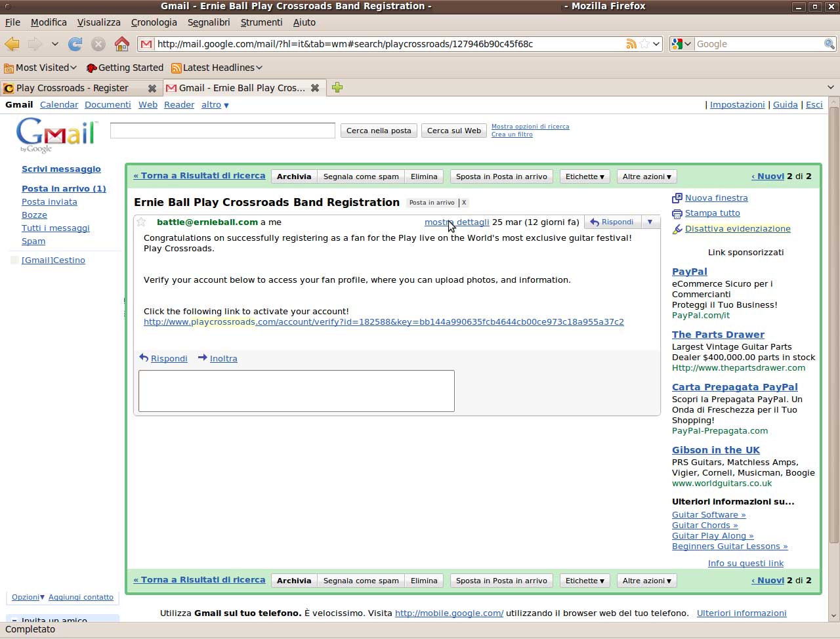
Task: Click the vertical page scrollbar
Action: click(x=833, y=328)
